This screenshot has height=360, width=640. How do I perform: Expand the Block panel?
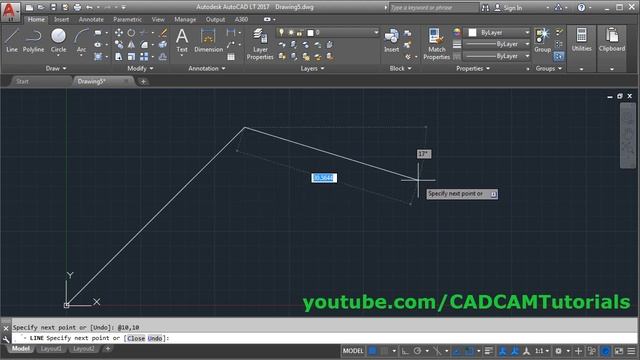point(400,69)
